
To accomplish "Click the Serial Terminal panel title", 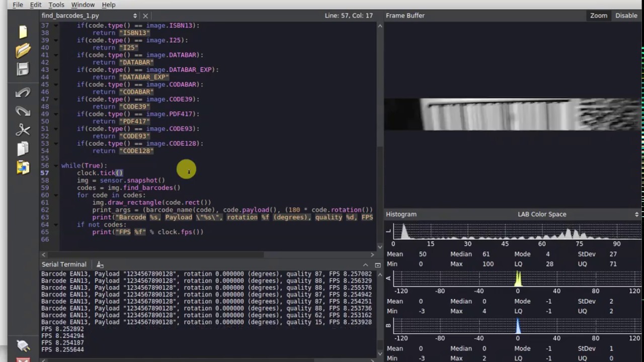I will (64, 264).
